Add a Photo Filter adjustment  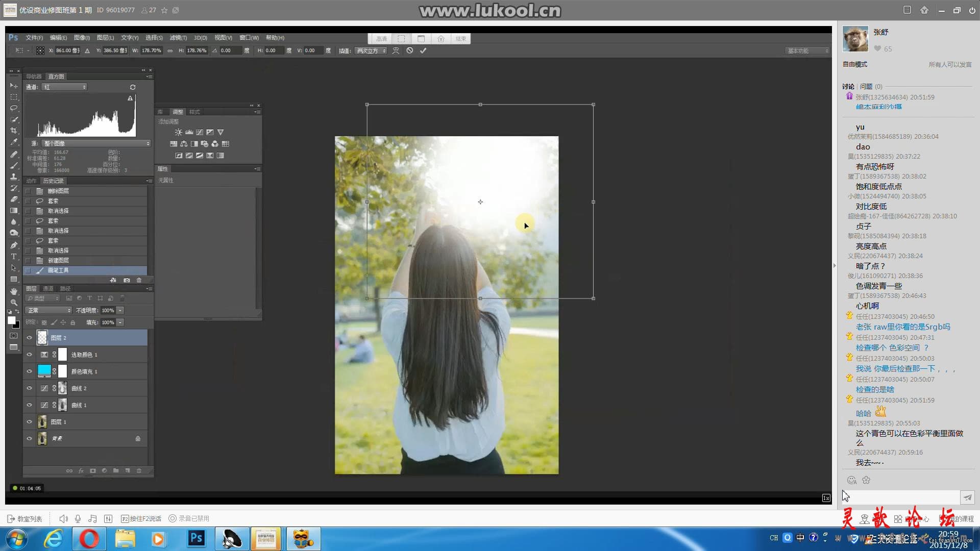[205, 144]
